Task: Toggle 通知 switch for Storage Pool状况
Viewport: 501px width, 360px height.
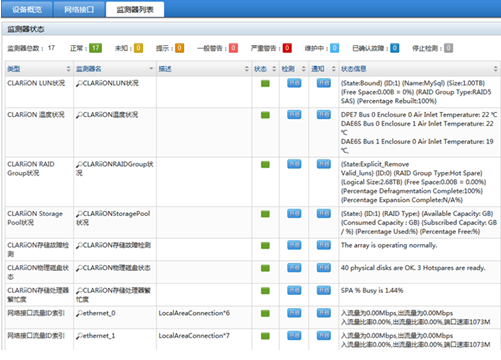Action: click(x=324, y=213)
